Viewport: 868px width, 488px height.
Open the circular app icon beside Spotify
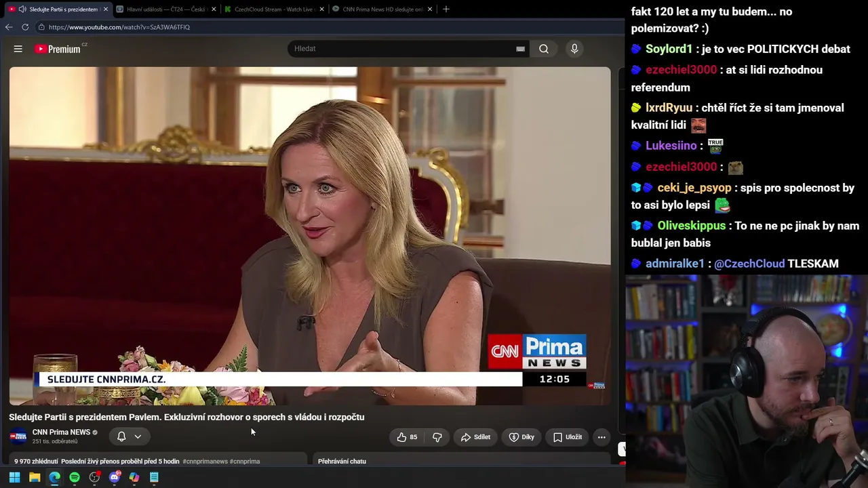coord(94,477)
